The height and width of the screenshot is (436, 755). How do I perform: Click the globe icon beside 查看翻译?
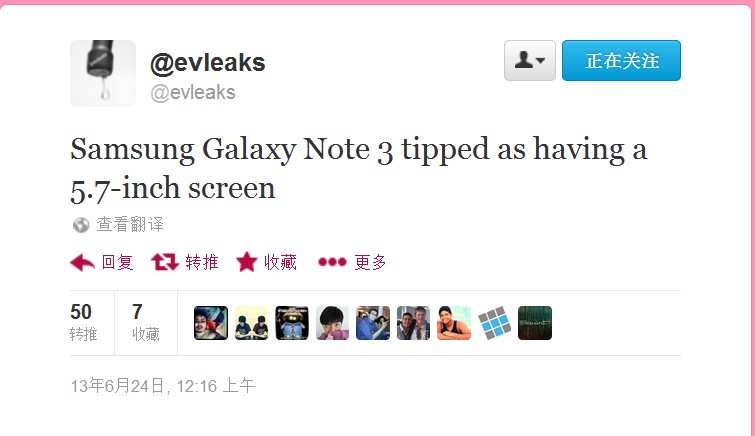pos(81,225)
